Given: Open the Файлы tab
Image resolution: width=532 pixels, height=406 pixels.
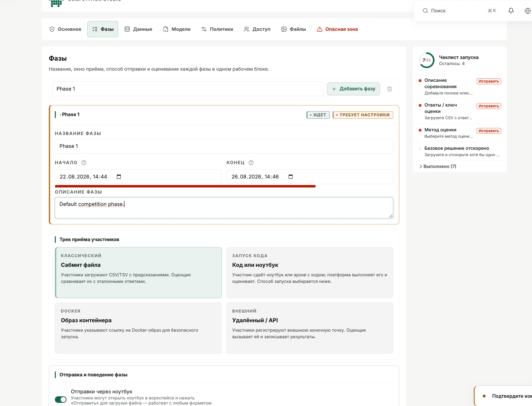Looking at the screenshot, I should [294, 29].
